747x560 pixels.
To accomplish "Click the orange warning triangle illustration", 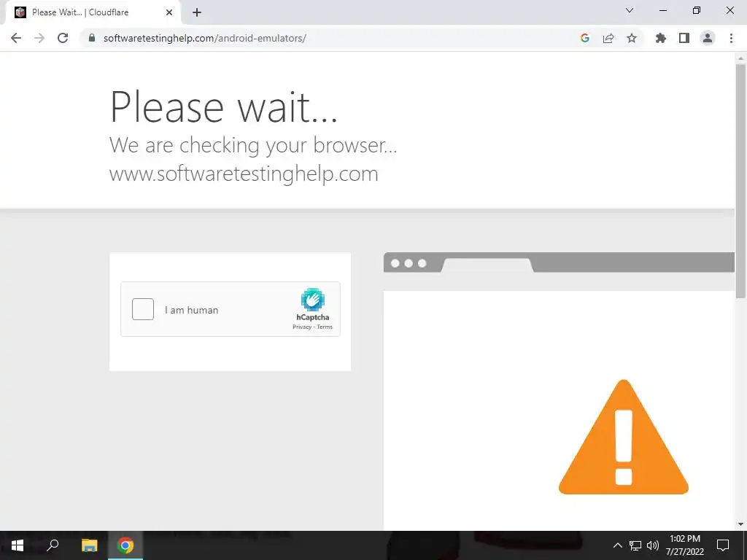I will tap(623, 437).
